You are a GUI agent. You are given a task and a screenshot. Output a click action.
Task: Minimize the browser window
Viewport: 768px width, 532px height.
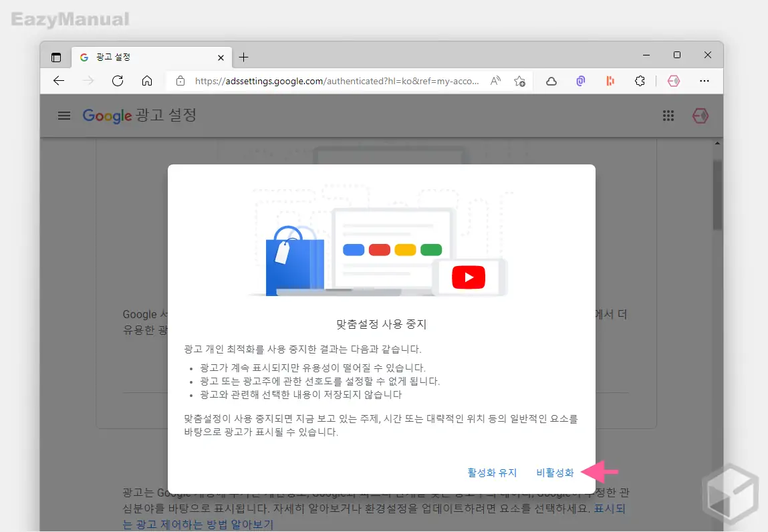point(646,55)
